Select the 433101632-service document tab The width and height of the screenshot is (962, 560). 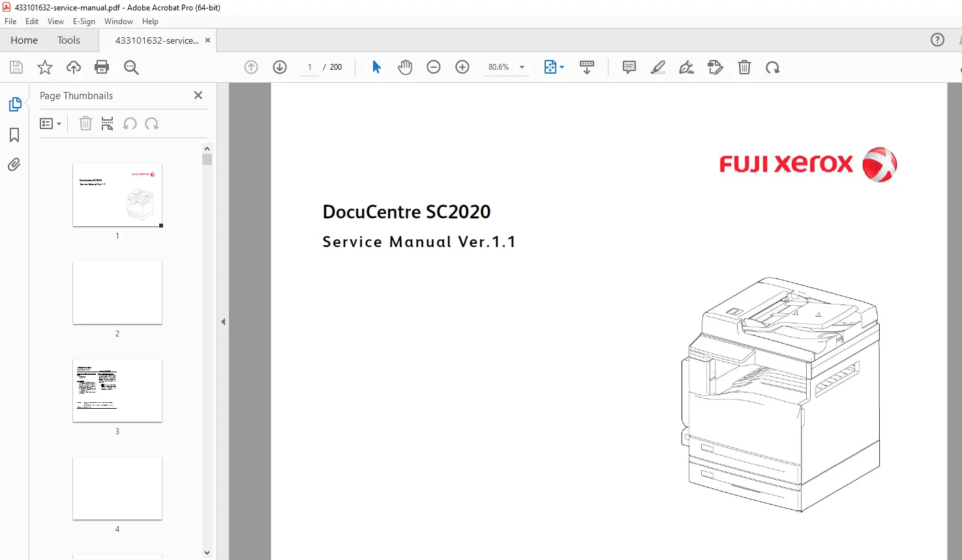[x=157, y=40]
